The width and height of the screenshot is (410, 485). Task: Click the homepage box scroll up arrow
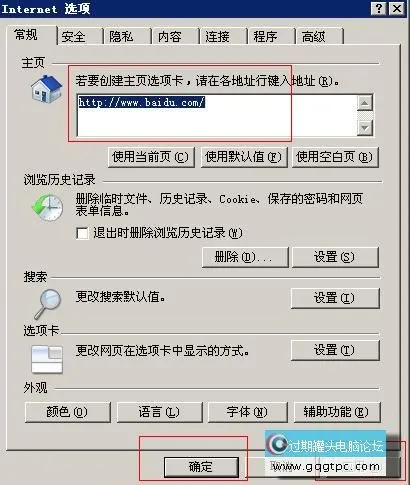tap(365, 103)
